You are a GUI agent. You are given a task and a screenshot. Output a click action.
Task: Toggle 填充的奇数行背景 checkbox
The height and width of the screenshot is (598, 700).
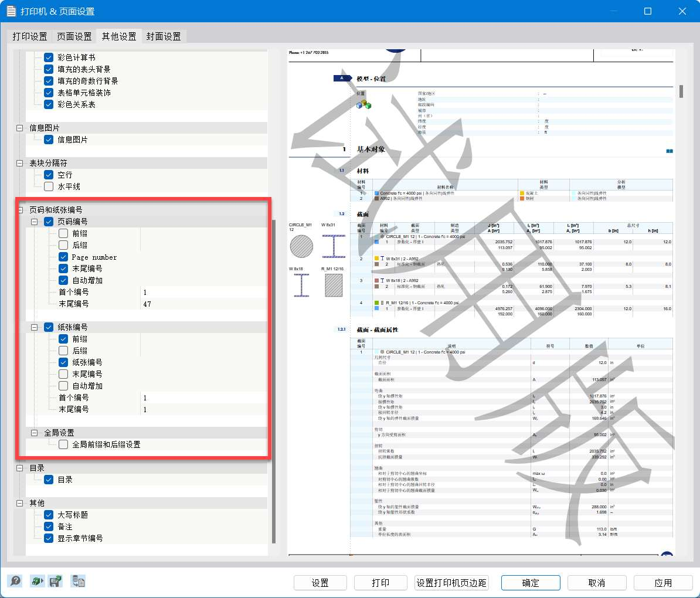[49, 81]
